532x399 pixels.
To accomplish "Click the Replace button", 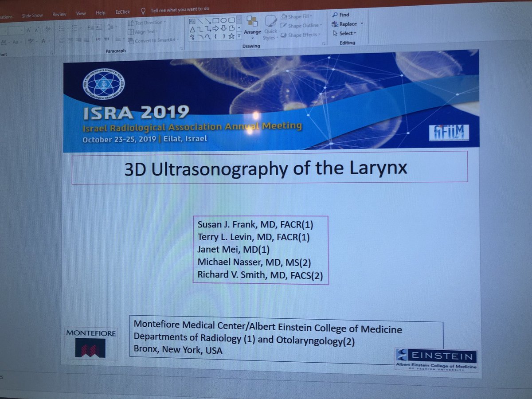I will [x=344, y=24].
